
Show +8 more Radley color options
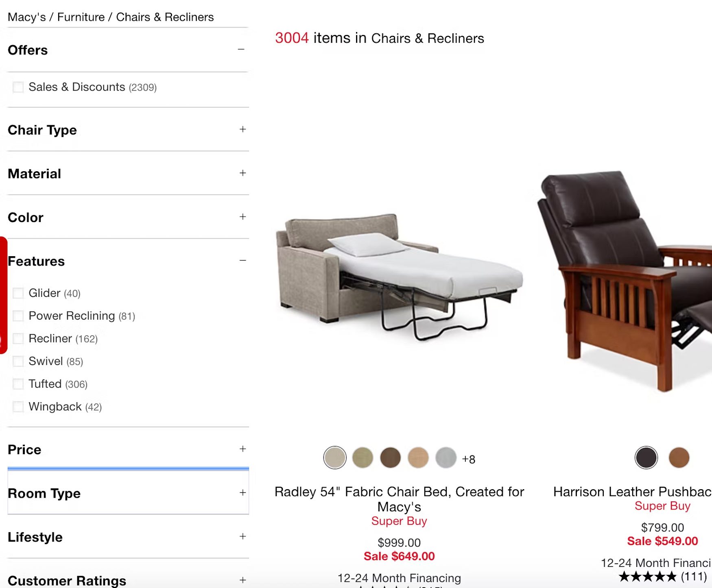(x=469, y=459)
